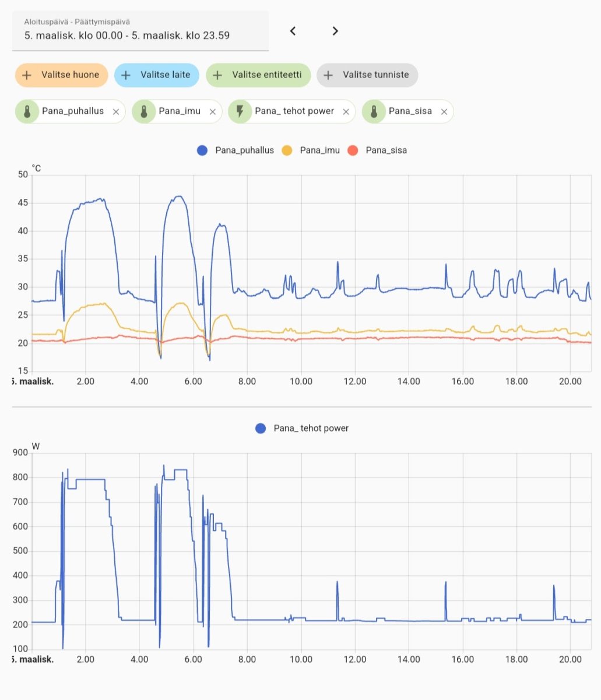Hide Pana_ tehot power series in power legend

(x=303, y=428)
